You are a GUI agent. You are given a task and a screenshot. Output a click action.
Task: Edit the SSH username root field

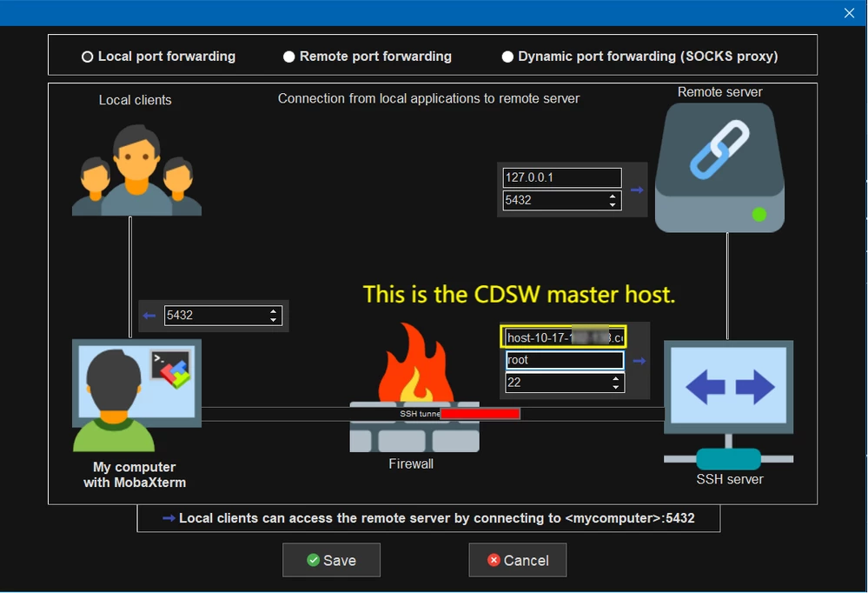565,360
